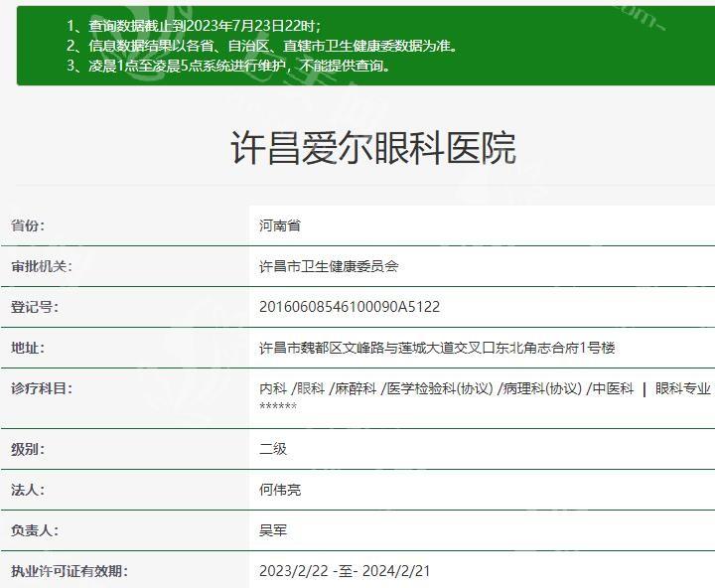Viewport: 715px width, 588px height.
Task: Click the 级别 label
Action: pos(28,449)
